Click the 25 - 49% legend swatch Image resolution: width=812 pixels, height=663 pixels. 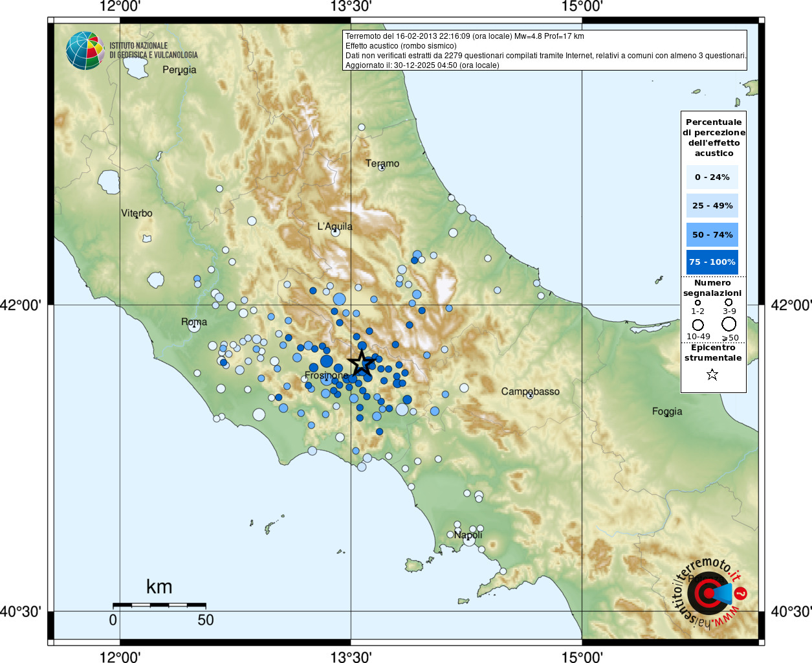pos(712,206)
